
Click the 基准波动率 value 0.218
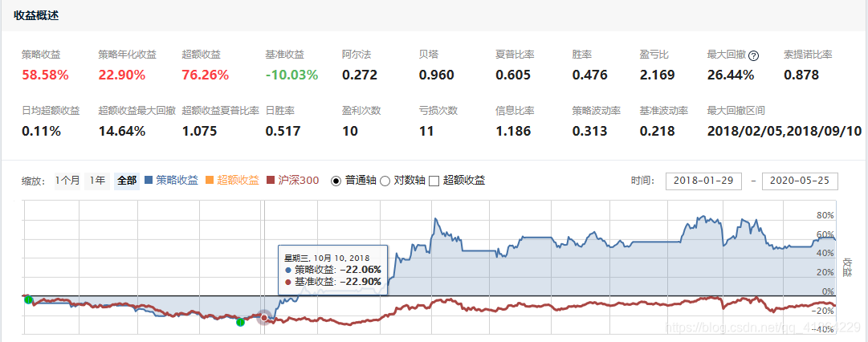click(657, 132)
